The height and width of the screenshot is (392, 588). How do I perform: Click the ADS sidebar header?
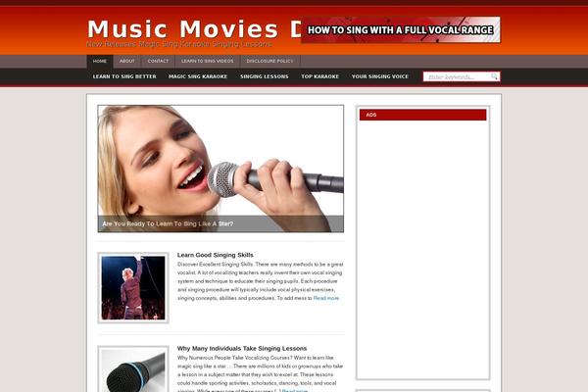pyautogui.click(x=423, y=115)
